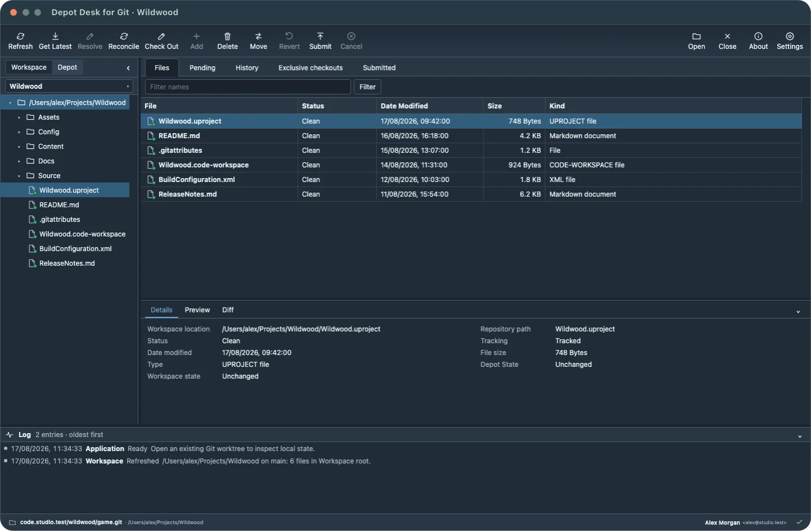This screenshot has height=532, width=811.
Task: Click the Get Latest download icon
Action: click(x=55, y=37)
